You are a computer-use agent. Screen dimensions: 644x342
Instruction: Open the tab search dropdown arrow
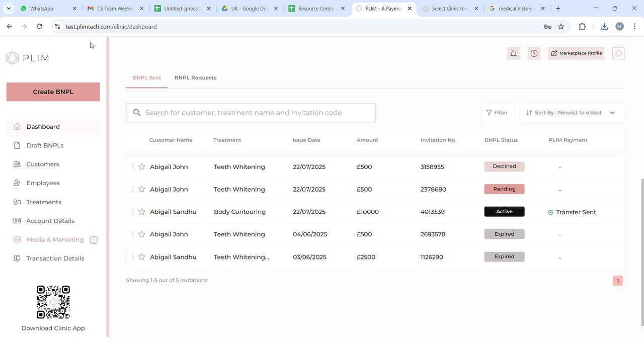9,9
